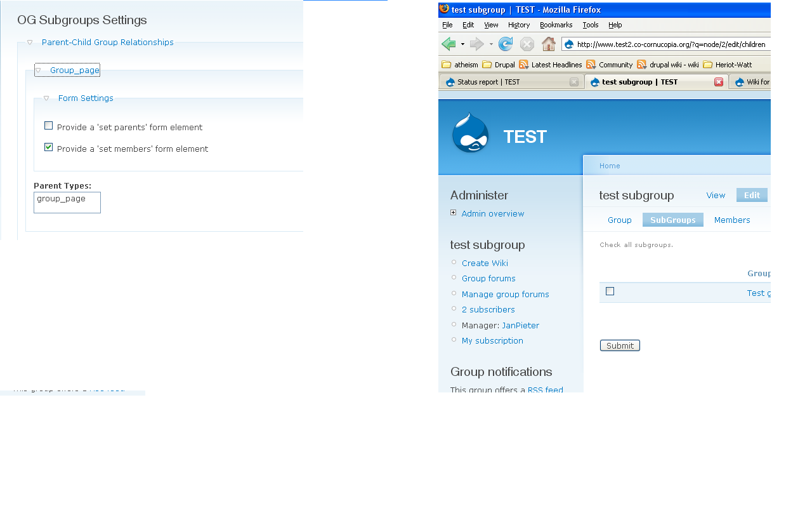Select group_page in Parent Types list
The width and height of the screenshot is (812, 508).
tap(61, 199)
